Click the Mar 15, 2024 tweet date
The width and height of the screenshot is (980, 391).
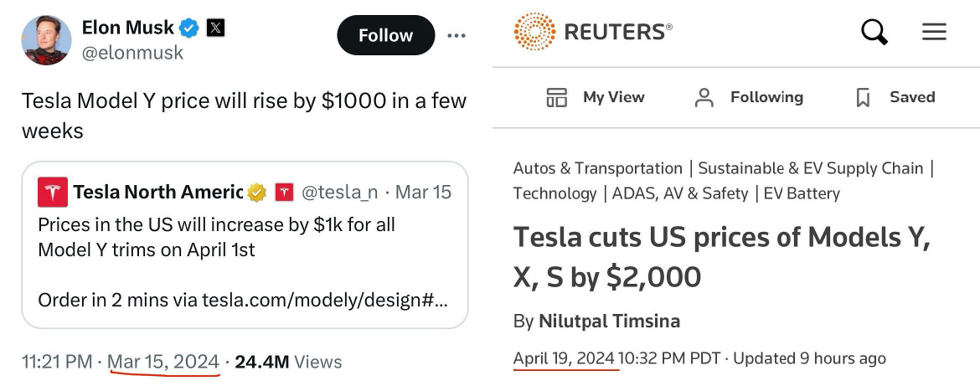(x=163, y=362)
